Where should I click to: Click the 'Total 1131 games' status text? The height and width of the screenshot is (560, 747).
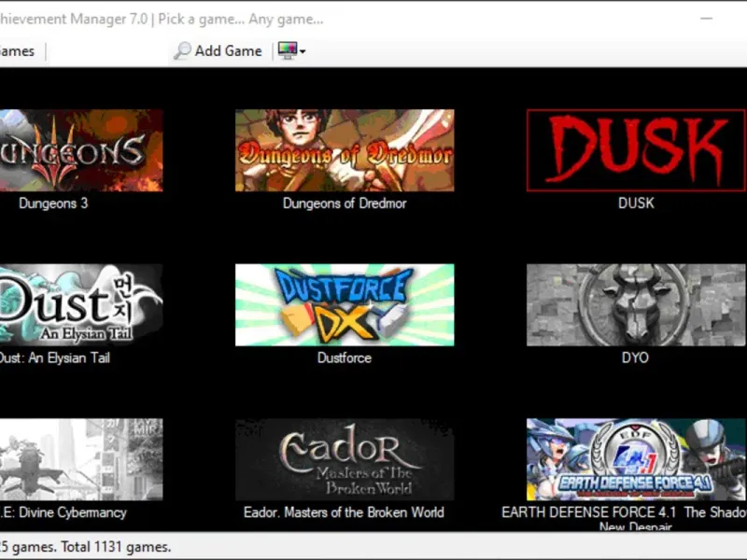coord(116,547)
